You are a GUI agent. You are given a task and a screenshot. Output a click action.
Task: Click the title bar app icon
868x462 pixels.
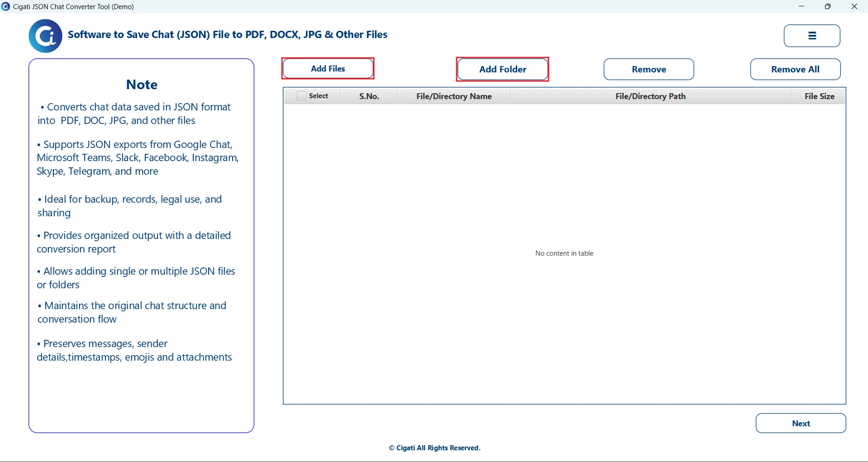coord(6,6)
